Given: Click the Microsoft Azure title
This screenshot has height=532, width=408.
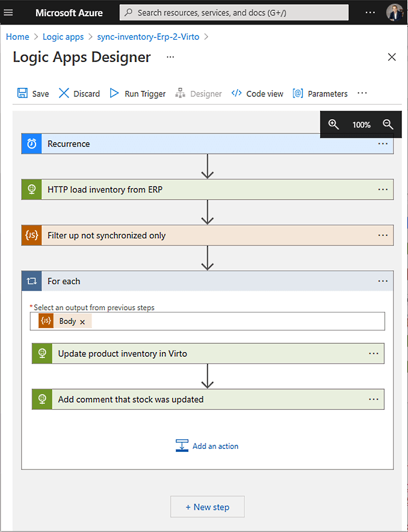Looking at the screenshot, I should tap(69, 13).
